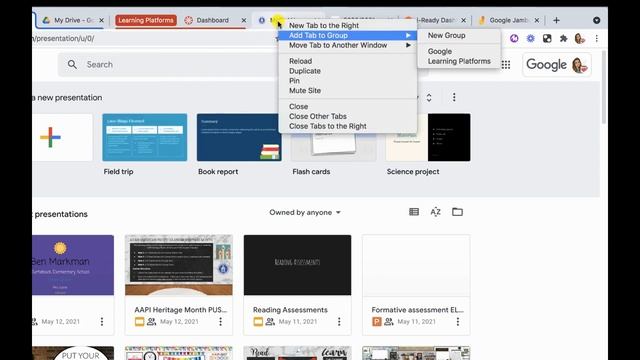Collapse the Learning Platforms tab group label
640x360 pixels.
pos(146,20)
